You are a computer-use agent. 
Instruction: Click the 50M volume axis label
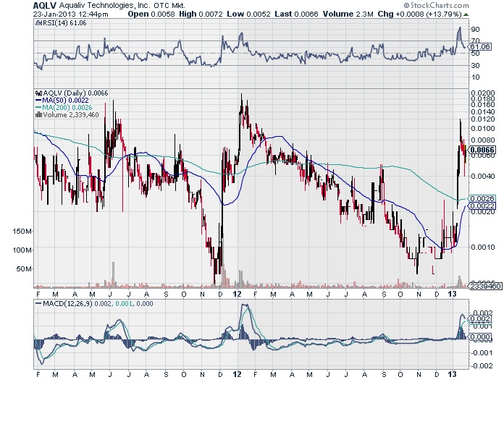coord(24,269)
